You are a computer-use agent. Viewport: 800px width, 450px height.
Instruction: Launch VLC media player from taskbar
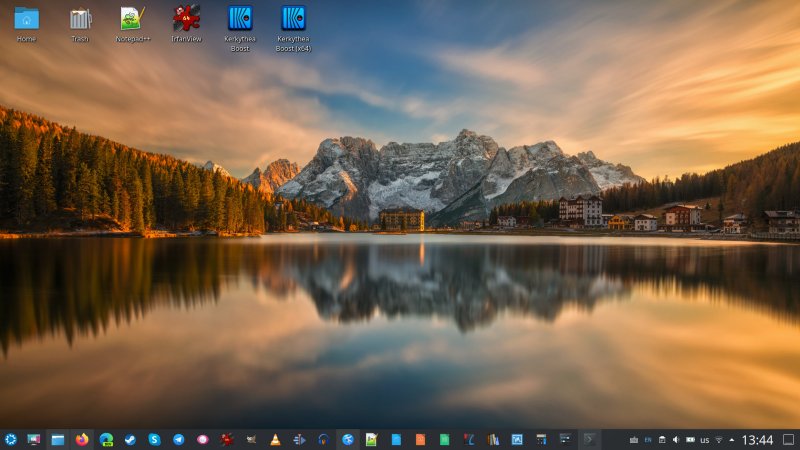(x=275, y=439)
